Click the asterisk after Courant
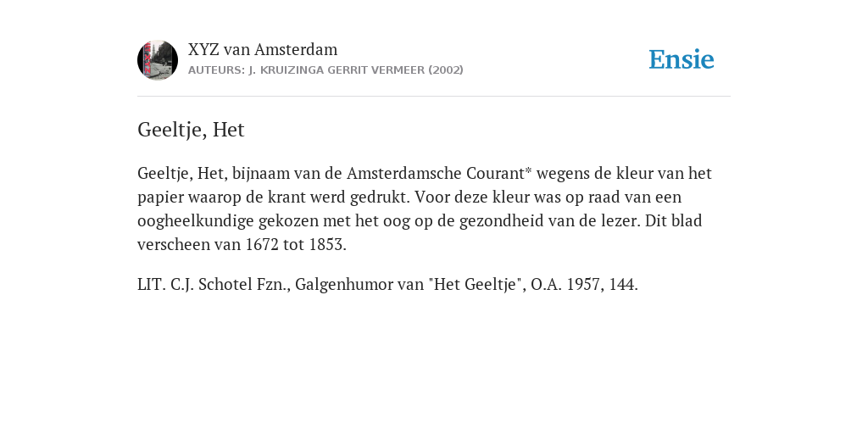 pos(528,170)
